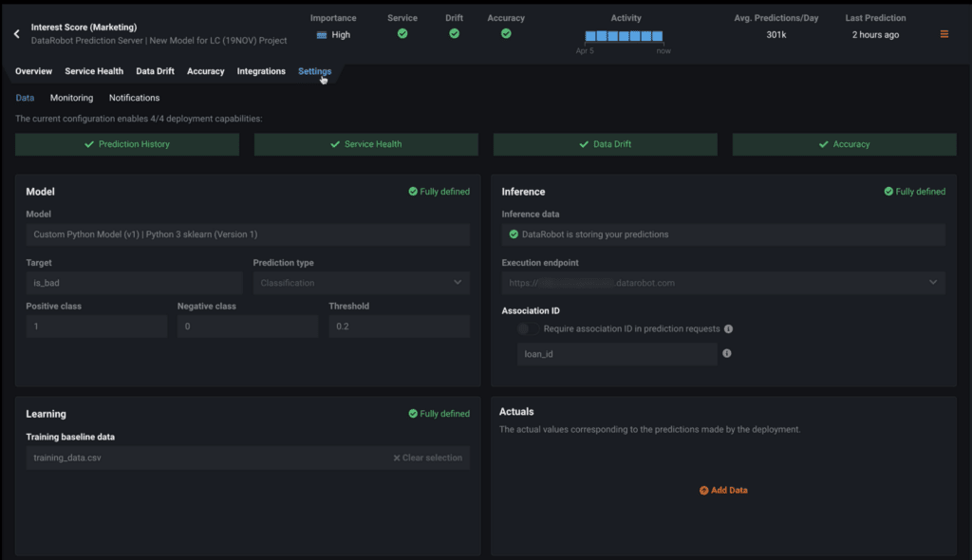Viewport: 972px width, 560px height.
Task: Click the Interest Score (Marketing) deployment title
Action: coord(84,28)
